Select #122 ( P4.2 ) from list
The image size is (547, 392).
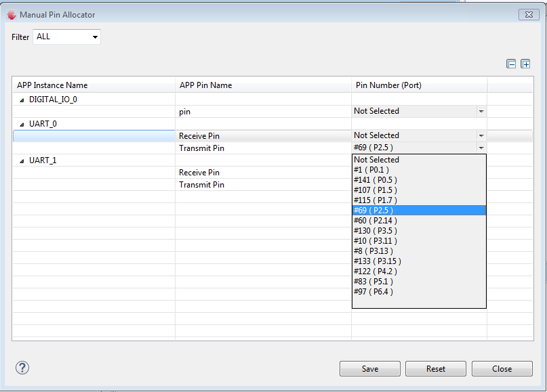click(419, 271)
